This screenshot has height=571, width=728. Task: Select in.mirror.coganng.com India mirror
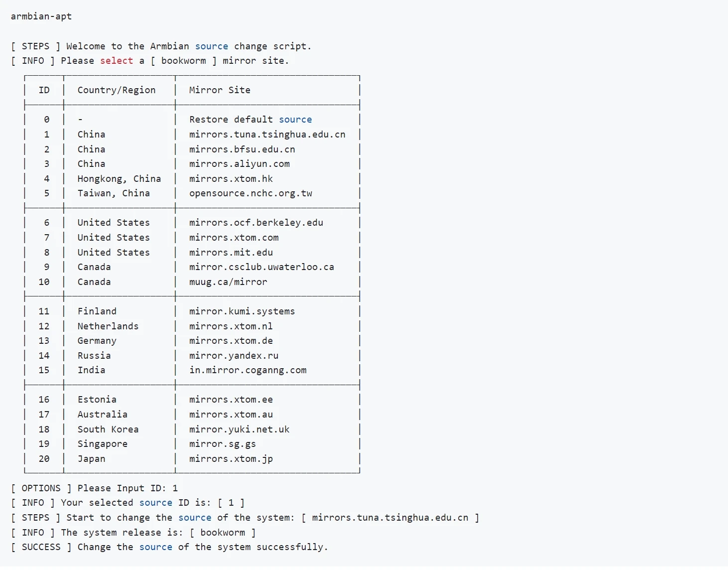tap(247, 370)
